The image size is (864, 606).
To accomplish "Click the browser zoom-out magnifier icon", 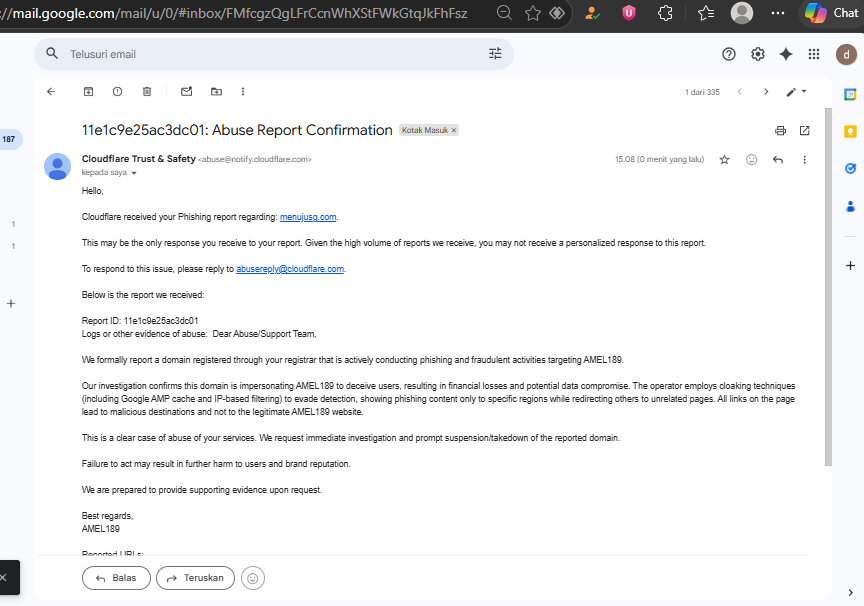I will [504, 13].
